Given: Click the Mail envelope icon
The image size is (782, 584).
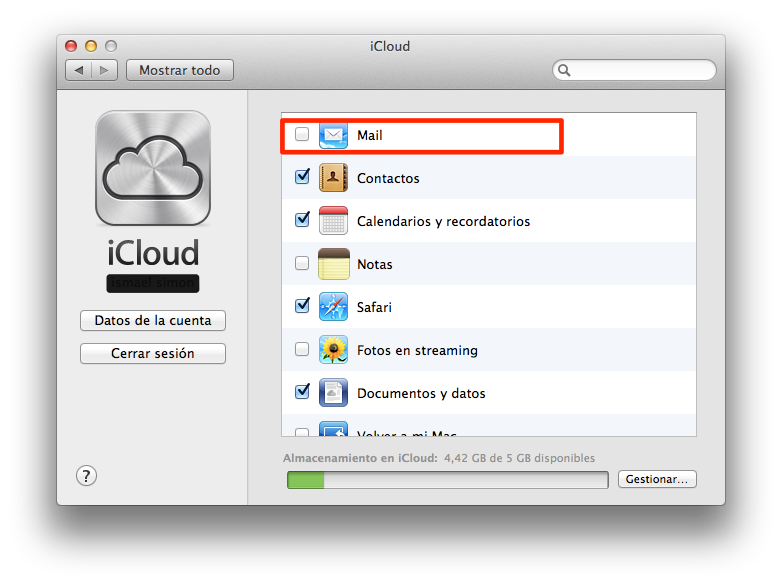Looking at the screenshot, I should (x=333, y=135).
